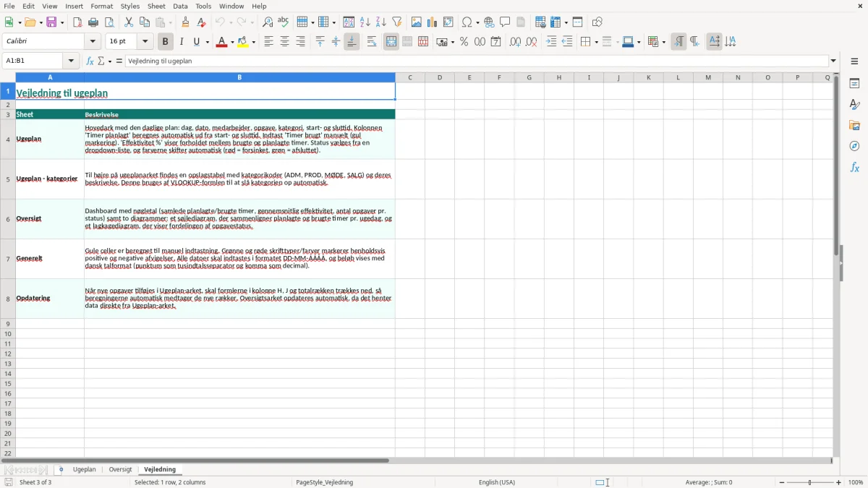
Task: Insert a chart
Action: (432, 22)
